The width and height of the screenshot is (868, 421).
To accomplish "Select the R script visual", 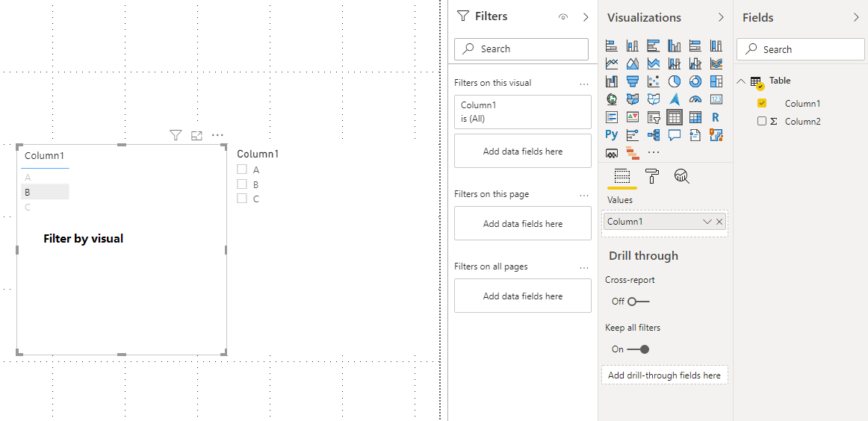I will click(x=716, y=116).
